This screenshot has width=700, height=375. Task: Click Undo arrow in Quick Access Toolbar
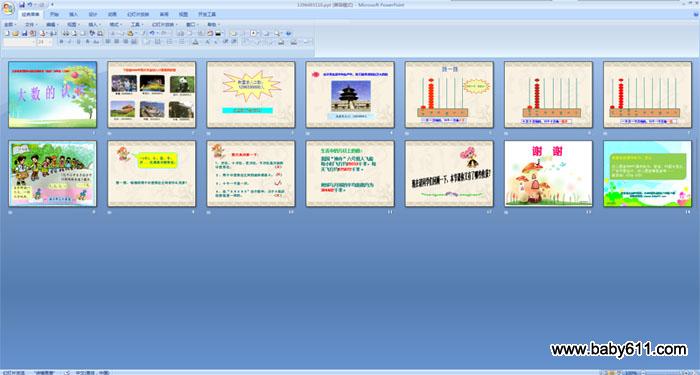(29, 5)
